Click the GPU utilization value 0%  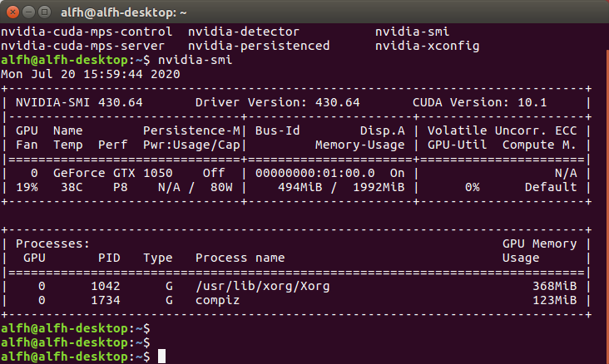coord(472,187)
